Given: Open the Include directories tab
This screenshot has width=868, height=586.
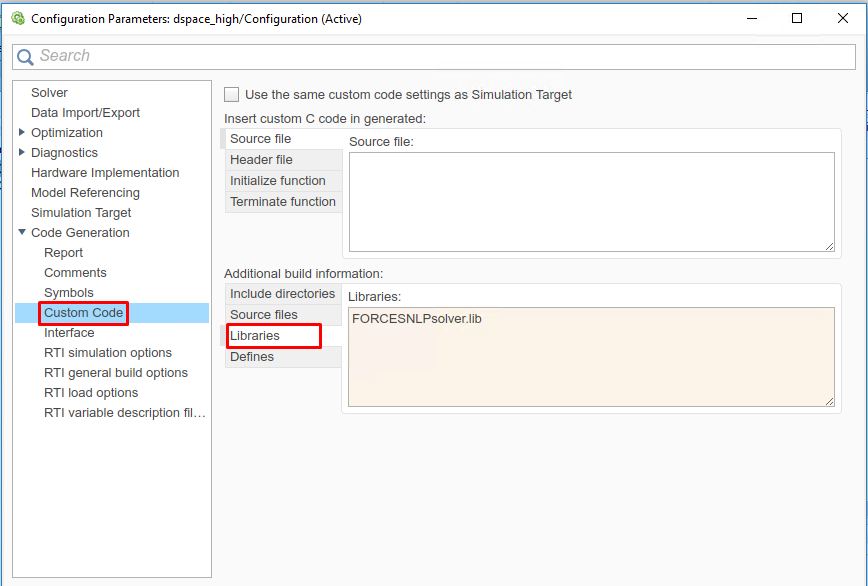Looking at the screenshot, I should 282,294.
